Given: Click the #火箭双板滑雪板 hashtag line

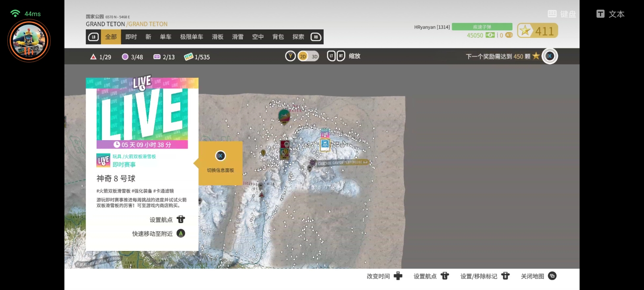Looking at the screenshot, I should 135,191.
